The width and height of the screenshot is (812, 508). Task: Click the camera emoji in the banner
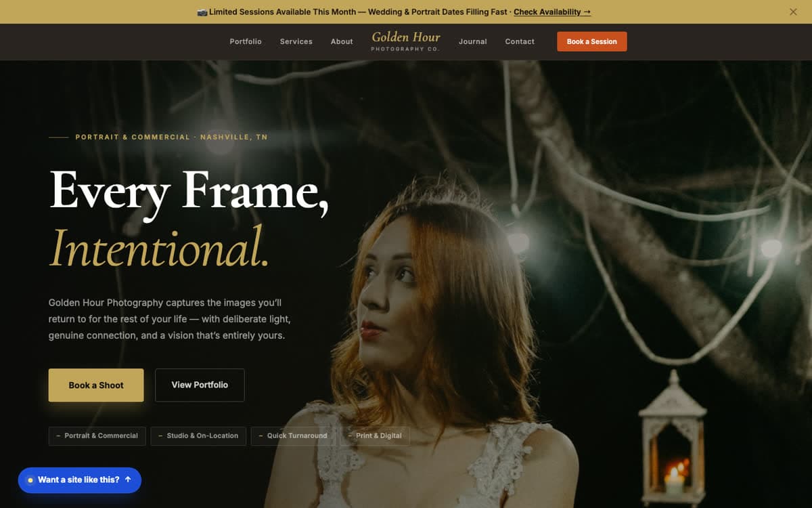click(202, 12)
